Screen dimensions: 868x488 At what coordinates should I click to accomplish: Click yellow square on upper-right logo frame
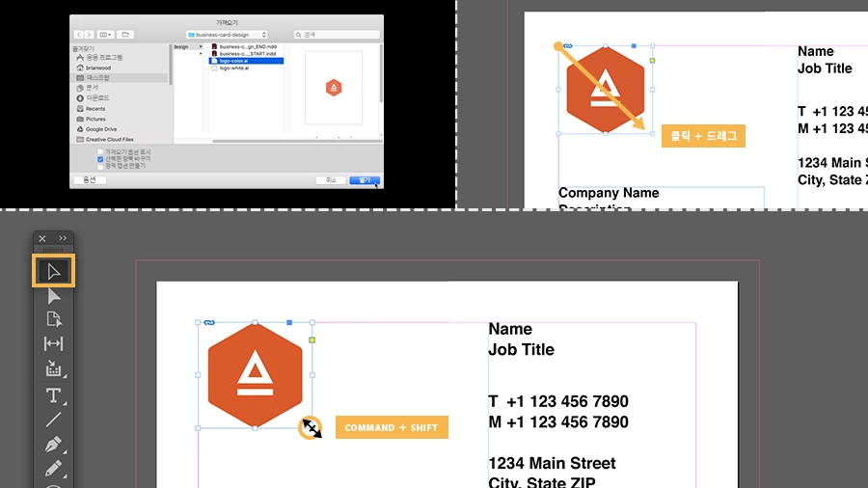pyautogui.click(x=653, y=61)
